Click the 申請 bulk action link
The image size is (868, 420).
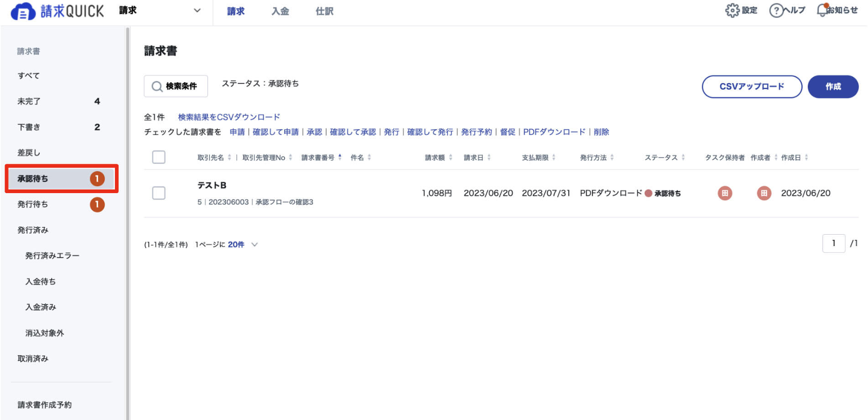point(237,132)
